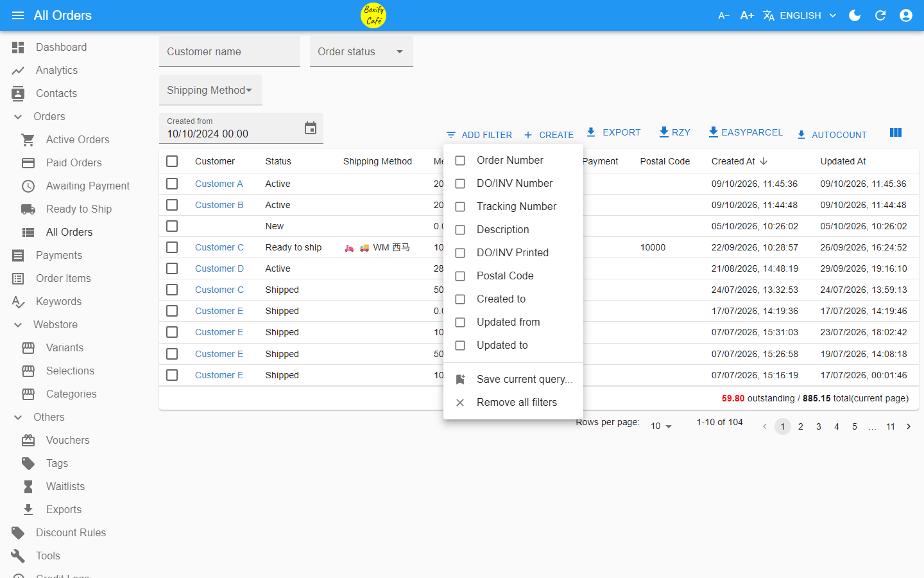Open the hamburger navigation menu
This screenshot has height=578, width=924.
tap(18, 15)
